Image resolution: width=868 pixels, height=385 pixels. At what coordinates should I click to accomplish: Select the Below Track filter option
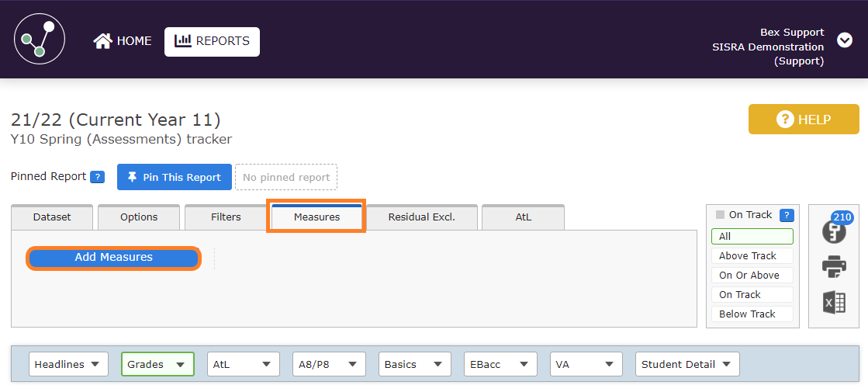click(x=752, y=314)
